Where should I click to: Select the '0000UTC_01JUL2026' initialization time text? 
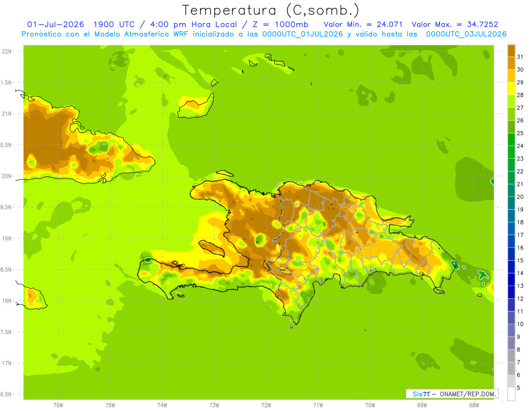(x=303, y=34)
